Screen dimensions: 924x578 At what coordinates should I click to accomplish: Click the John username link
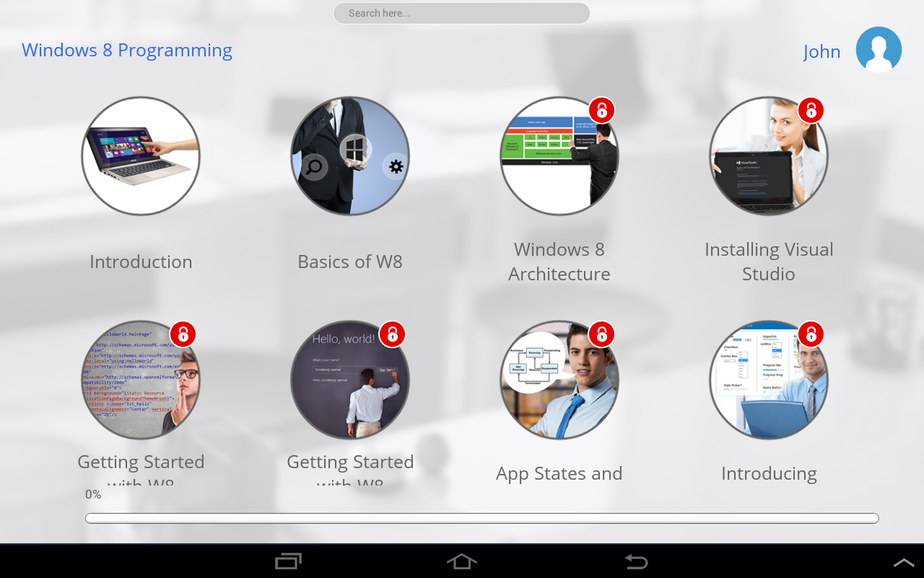[822, 51]
